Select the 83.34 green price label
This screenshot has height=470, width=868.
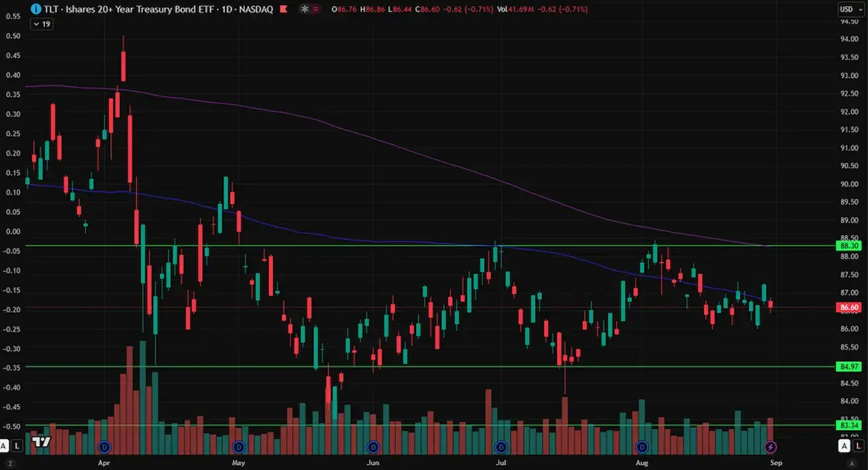[x=849, y=425]
